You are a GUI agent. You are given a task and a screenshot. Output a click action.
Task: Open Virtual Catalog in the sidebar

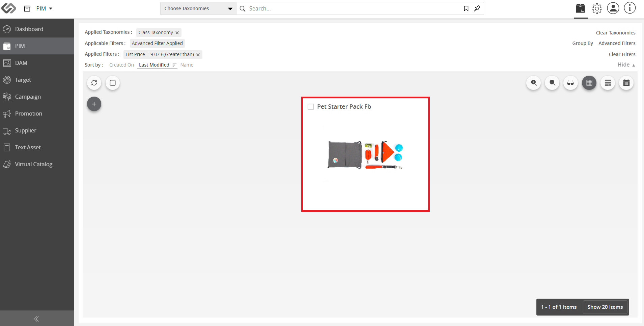[x=37, y=164]
